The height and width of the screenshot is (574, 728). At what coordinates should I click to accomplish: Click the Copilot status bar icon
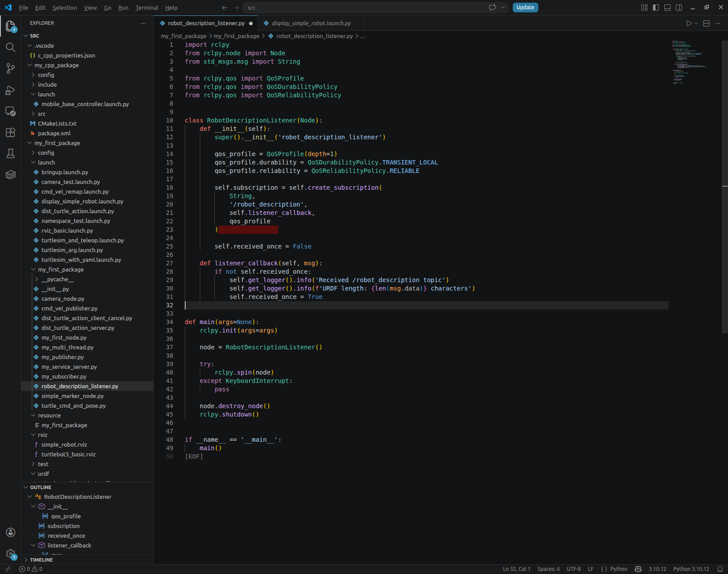pos(638,569)
